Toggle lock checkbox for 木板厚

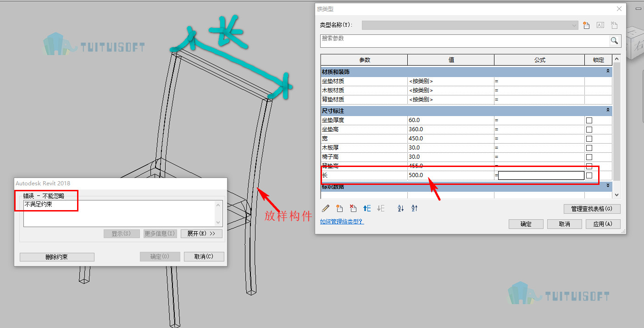(589, 148)
